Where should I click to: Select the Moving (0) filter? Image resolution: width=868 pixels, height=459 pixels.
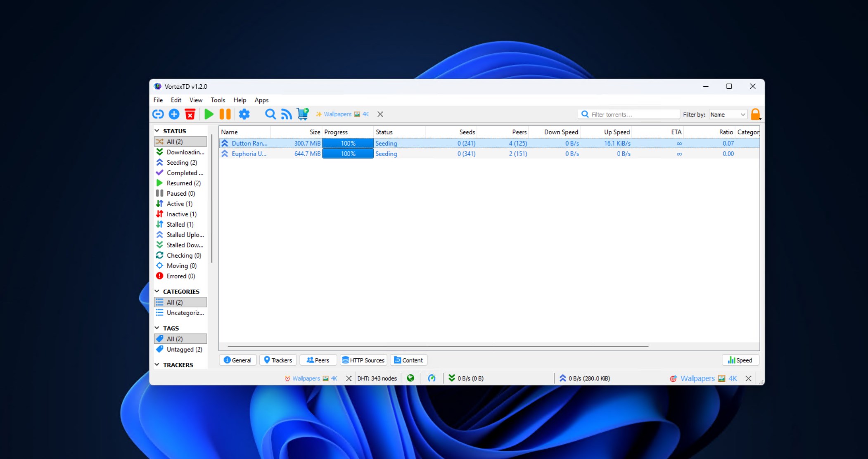180,265
